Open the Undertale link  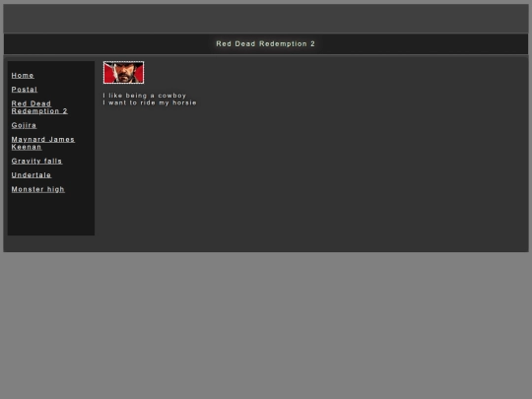coord(32,175)
